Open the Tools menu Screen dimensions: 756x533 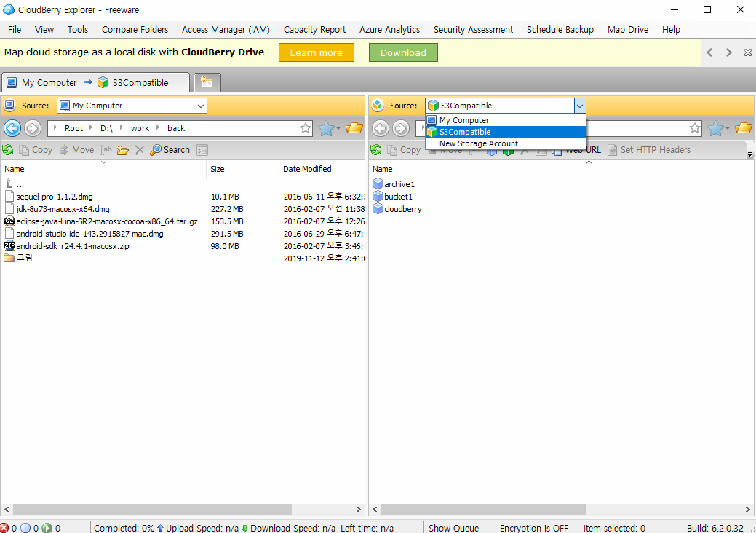pyautogui.click(x=78, y=29)
